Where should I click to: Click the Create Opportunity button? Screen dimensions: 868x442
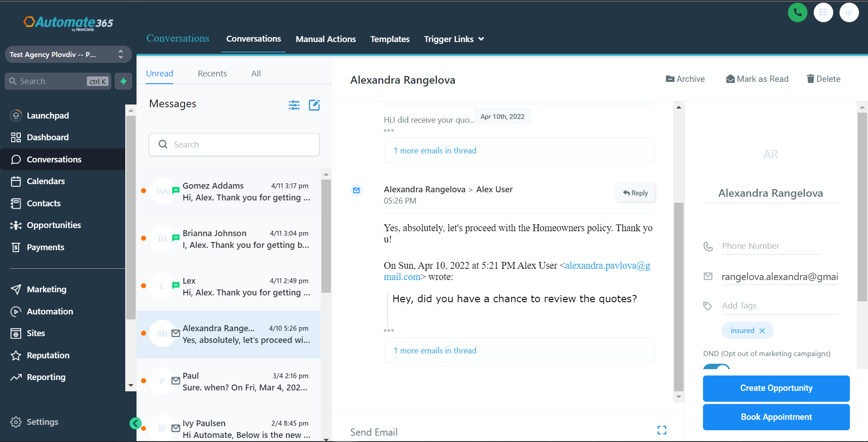776,388
